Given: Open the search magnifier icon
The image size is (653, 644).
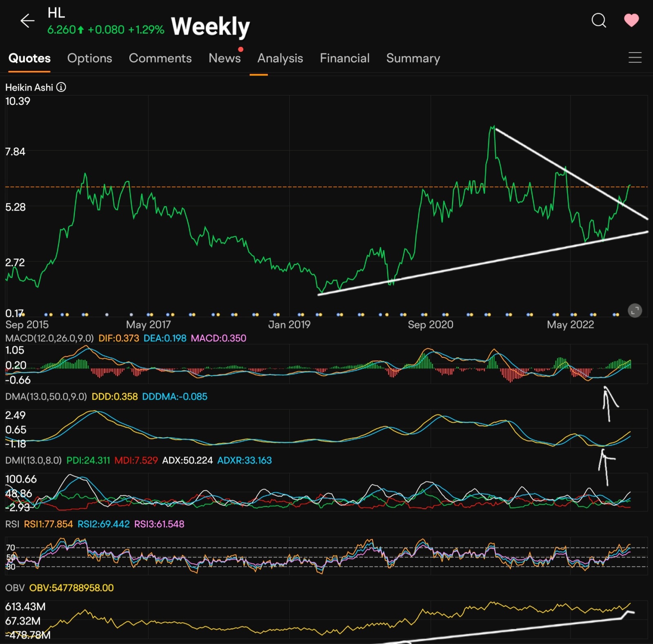Looking at the screenshot, I should [x=598, y=20].
